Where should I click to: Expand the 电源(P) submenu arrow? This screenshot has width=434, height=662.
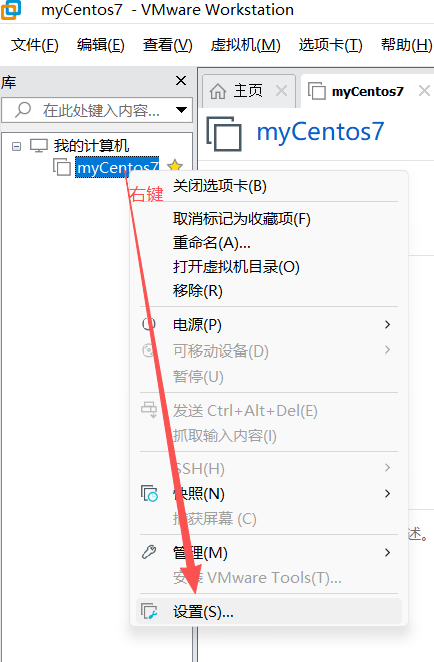pos(387,324)
